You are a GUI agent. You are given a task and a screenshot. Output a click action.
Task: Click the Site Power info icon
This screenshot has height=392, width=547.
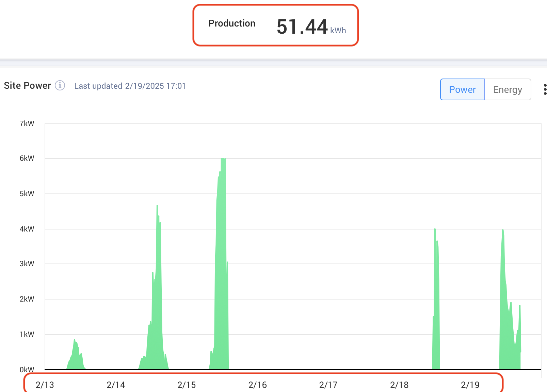(x=60, y=85)
